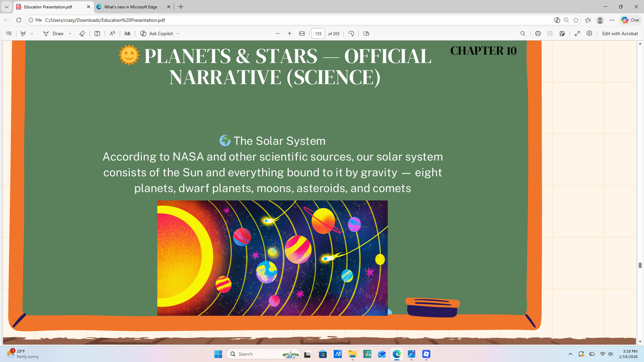This screenshot has width=644, height=362.
Task: Open Wi-Fi network settings in tray
Action: coord(603,354)
